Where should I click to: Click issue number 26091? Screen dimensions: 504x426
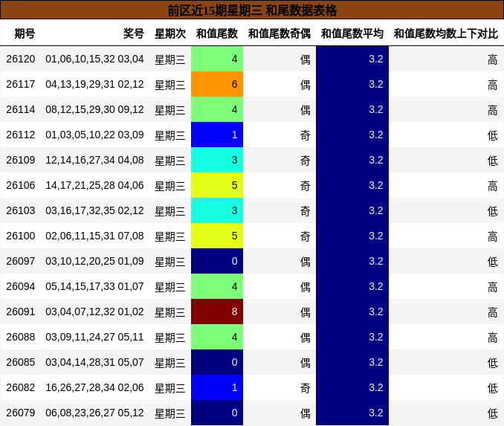pyautogui.click(x=21, y=312)
